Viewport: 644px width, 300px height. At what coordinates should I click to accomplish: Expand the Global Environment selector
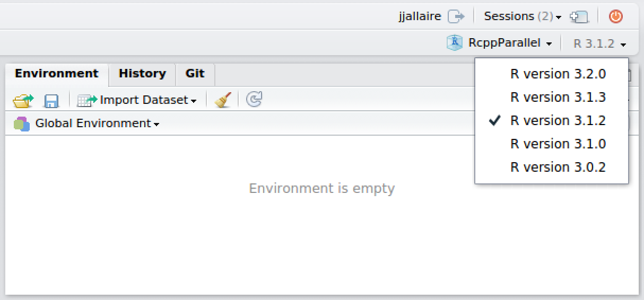tap(98, 123)
